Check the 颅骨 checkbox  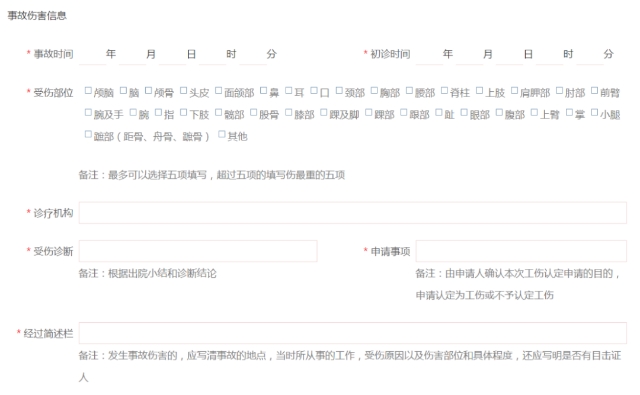pos(149,91)
